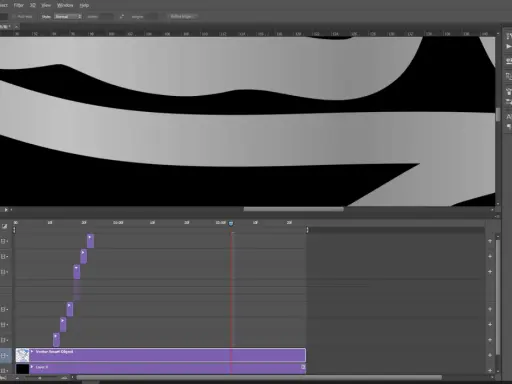Select the small clip just above Vector Smart Object
Screen dimensions: 512x384
click(56, 340)
